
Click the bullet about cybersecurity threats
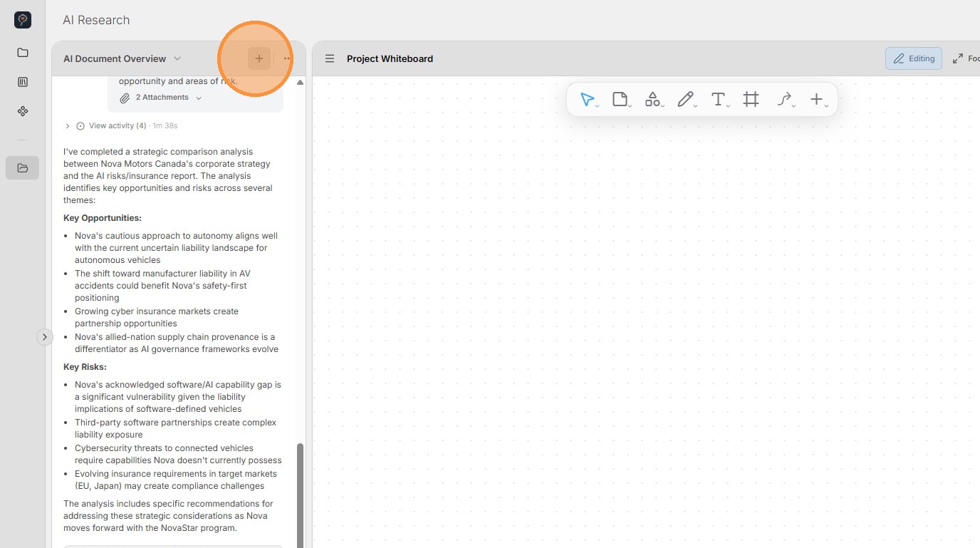click(x=178, y=454)
